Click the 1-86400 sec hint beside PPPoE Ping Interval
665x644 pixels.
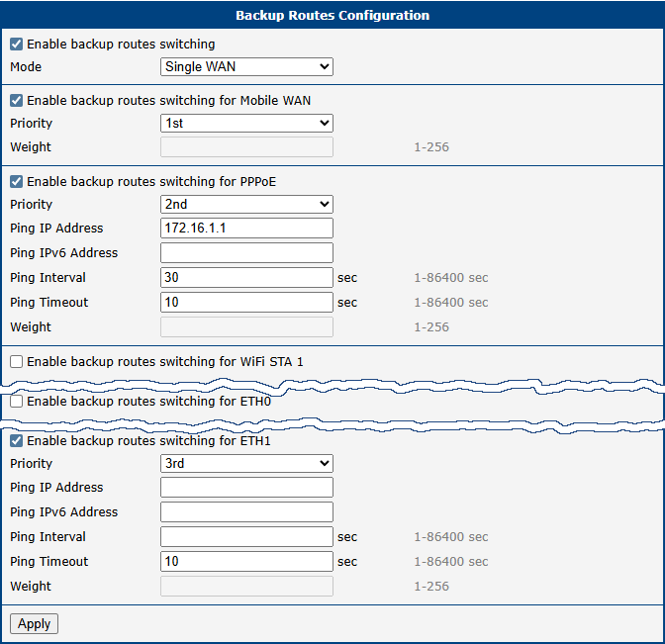(451, 278)
